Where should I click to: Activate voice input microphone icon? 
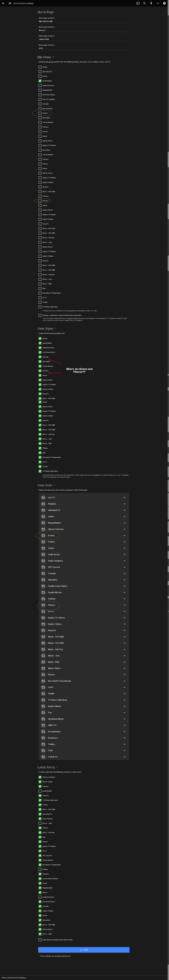pyautogui.click(x=151, y=3)
